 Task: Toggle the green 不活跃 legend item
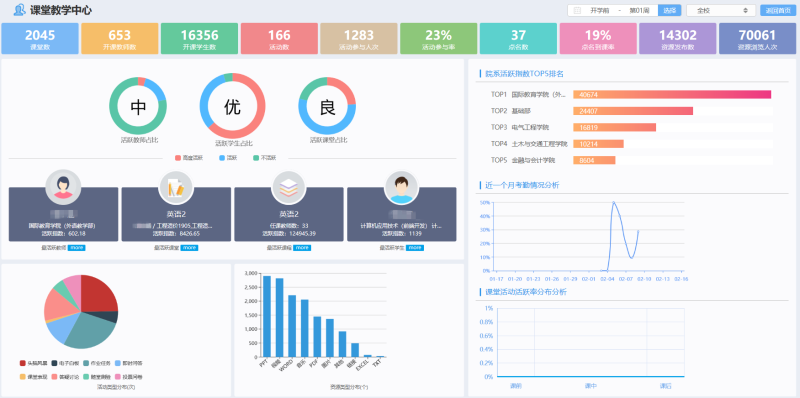265,158
